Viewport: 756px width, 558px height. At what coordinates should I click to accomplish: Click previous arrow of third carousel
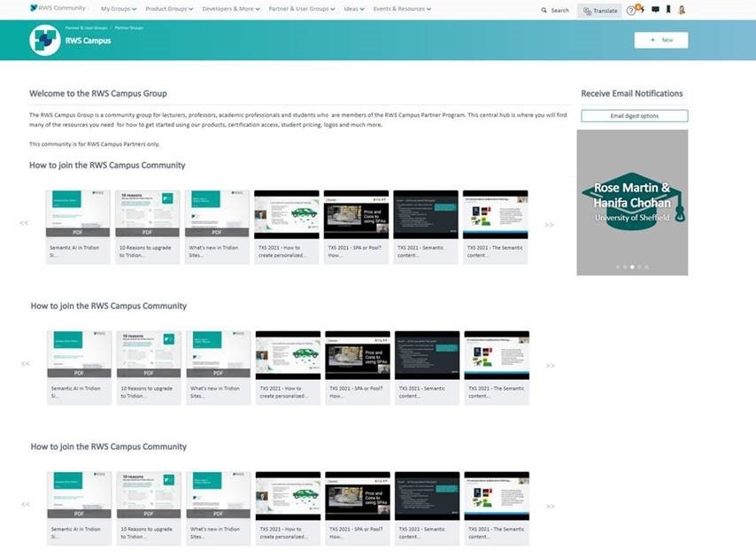pos(26,505)
